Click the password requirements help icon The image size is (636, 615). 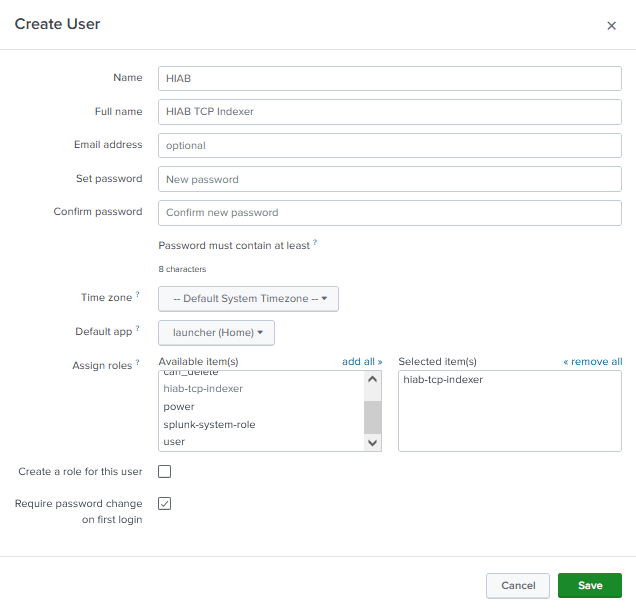click(x=315, y=242)
